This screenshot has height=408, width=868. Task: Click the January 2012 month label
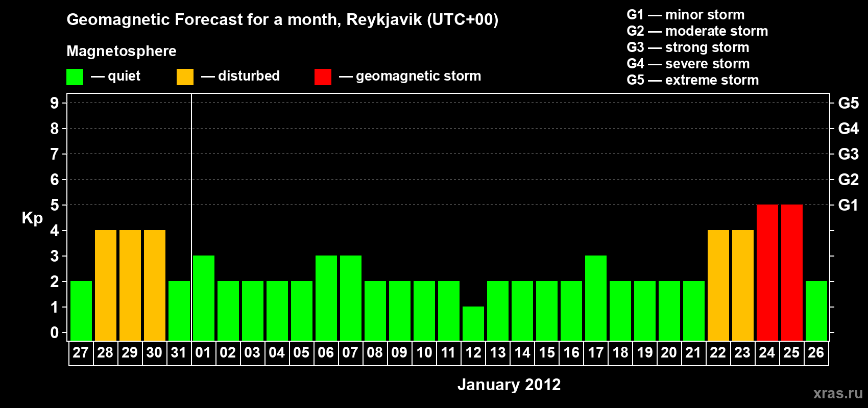click(x=509, y=385)
